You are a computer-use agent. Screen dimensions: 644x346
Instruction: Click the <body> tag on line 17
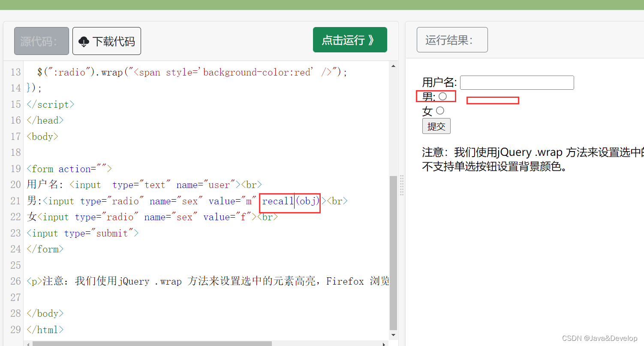[42, 137]
